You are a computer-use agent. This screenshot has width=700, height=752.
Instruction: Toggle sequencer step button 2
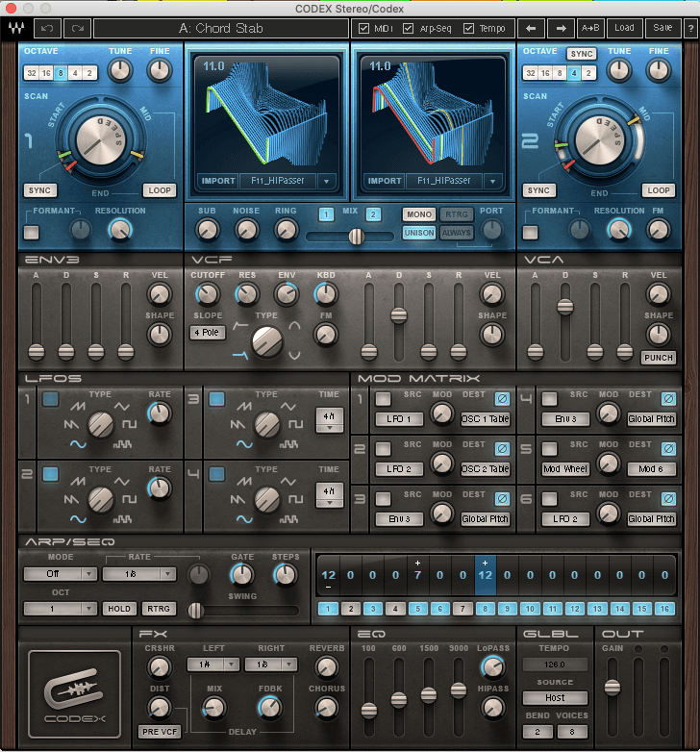click(351, 609)
